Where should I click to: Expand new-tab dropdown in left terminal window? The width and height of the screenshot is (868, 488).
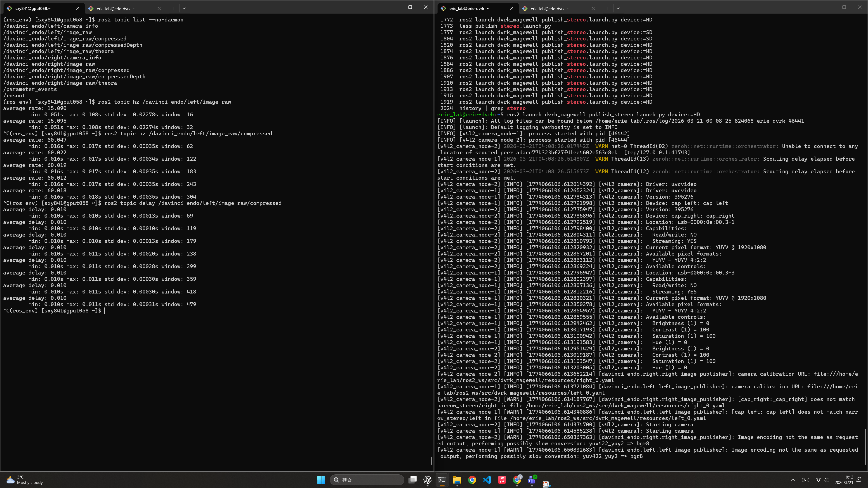coord(184,8)
